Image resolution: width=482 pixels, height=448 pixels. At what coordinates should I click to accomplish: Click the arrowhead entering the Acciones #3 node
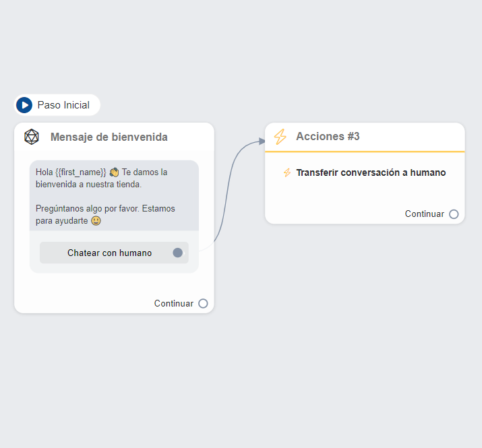(262, 141)
